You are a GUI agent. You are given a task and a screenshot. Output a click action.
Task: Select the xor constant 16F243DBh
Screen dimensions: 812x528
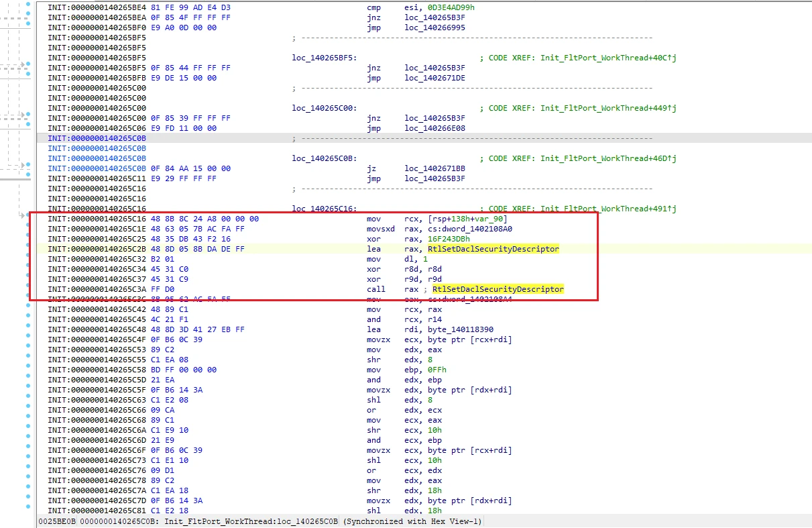(x=450, y=239)
